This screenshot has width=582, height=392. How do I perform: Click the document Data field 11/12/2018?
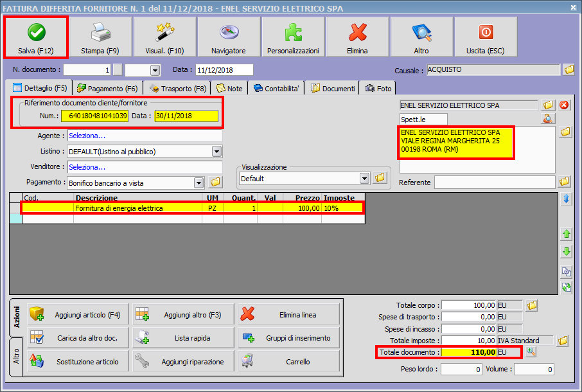point(225,70)
